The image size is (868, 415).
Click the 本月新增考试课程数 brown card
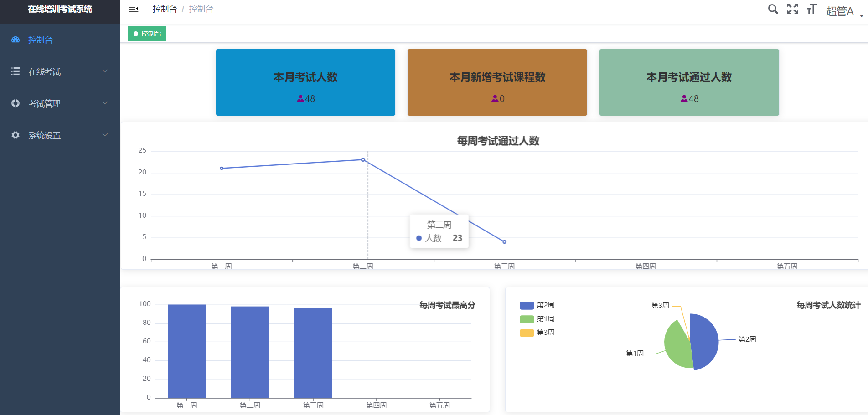tap(497, 82)
